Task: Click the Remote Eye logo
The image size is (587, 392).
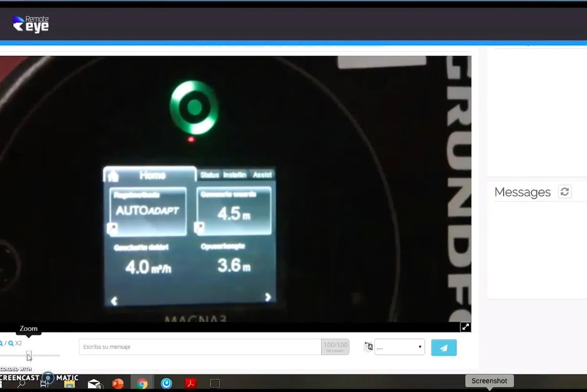Action: [31, 23]
